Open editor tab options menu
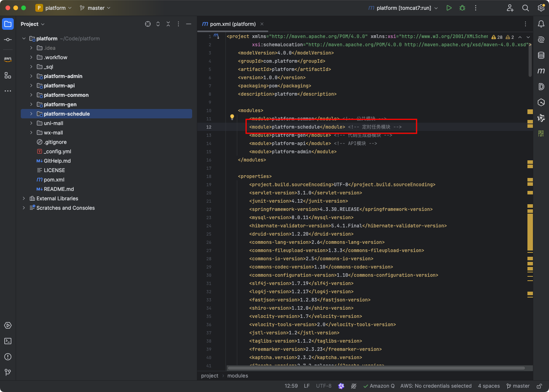 [525, 24]
